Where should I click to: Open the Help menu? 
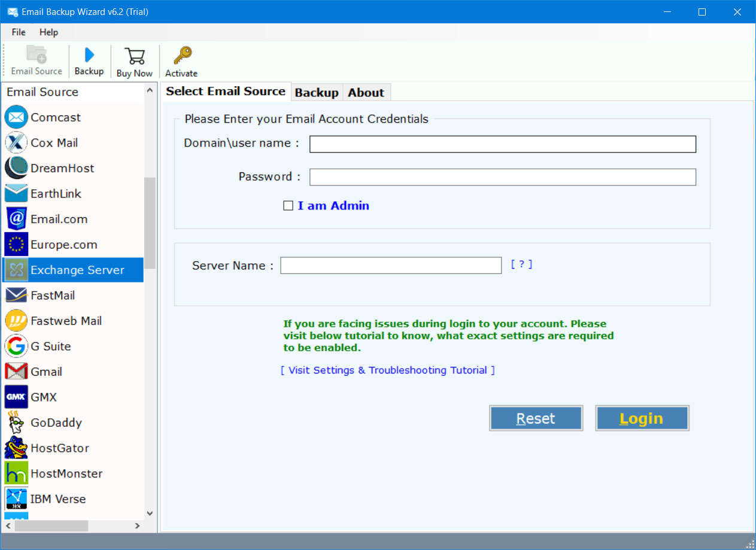point(49,32)
